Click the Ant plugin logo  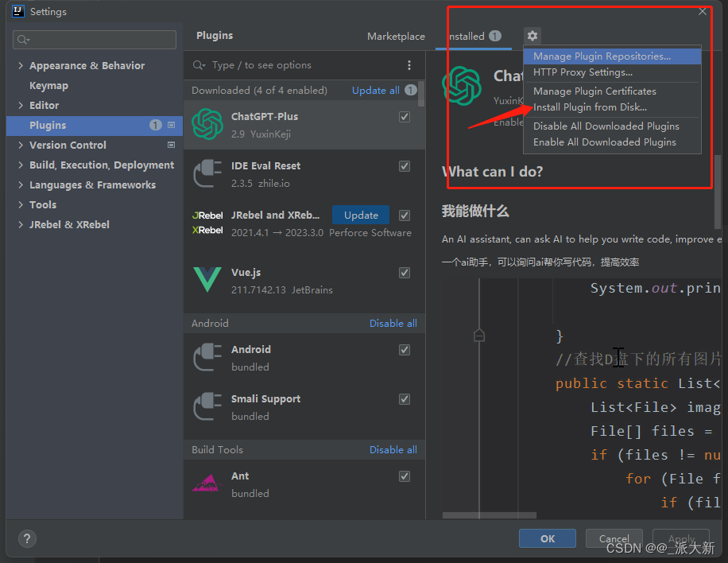(207, 483)
